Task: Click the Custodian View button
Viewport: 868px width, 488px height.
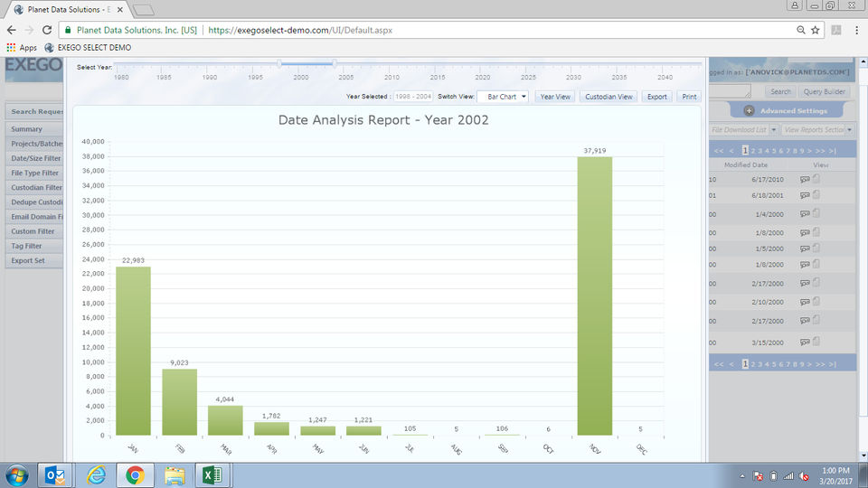Action: click(x=609, y=97)
